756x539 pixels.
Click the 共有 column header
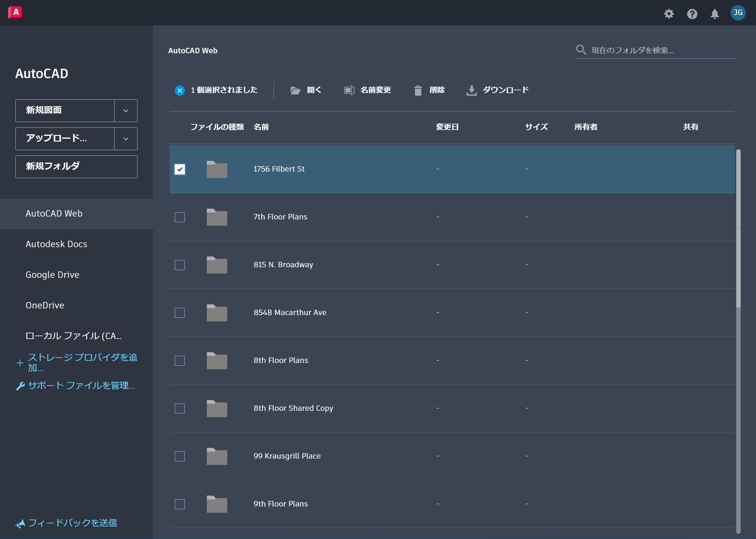pos(691,127)
